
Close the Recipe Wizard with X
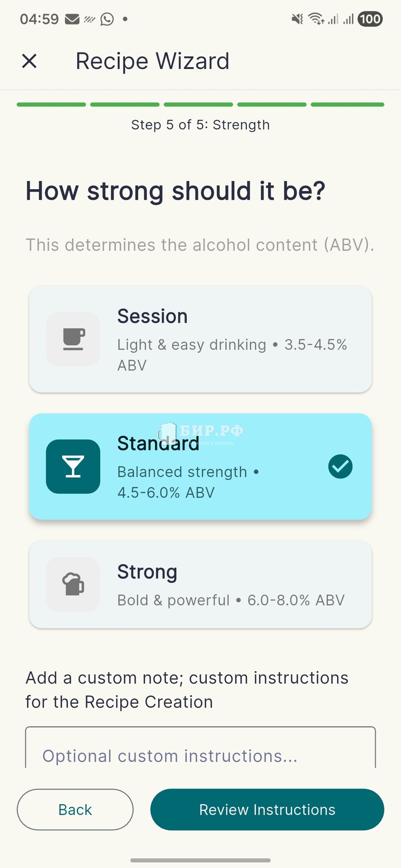pyautogui.click(x=29, y=61)
